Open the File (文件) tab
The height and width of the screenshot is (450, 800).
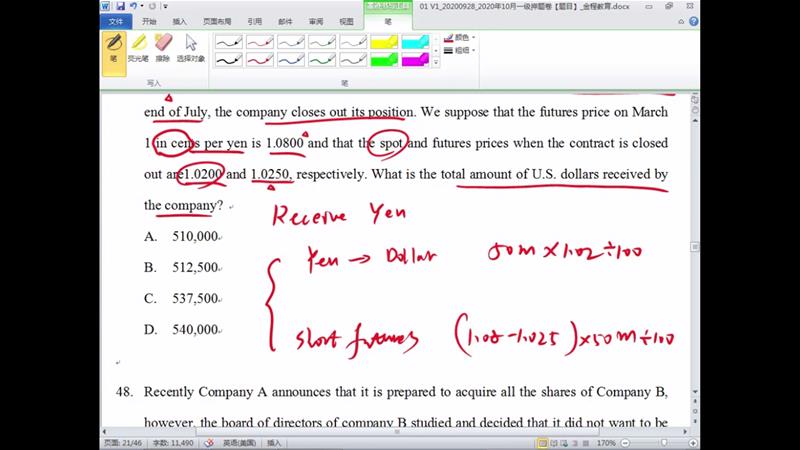[x=115, y=20]
